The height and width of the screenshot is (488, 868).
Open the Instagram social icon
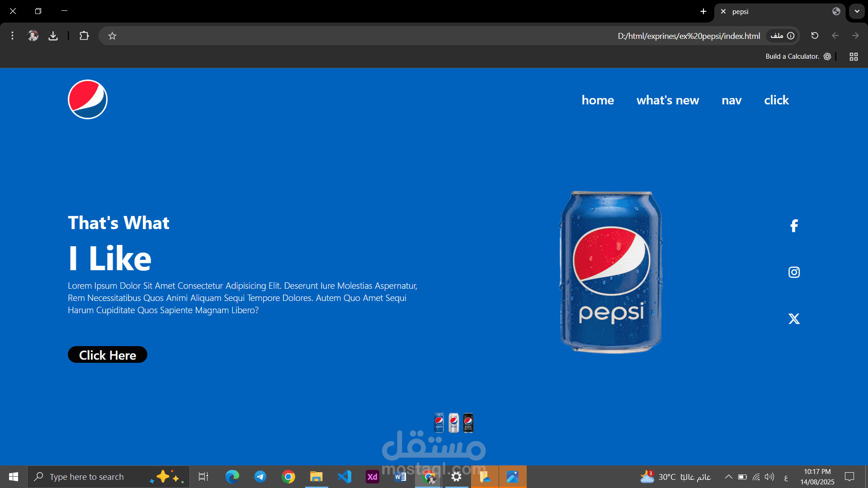coord(794,272)
